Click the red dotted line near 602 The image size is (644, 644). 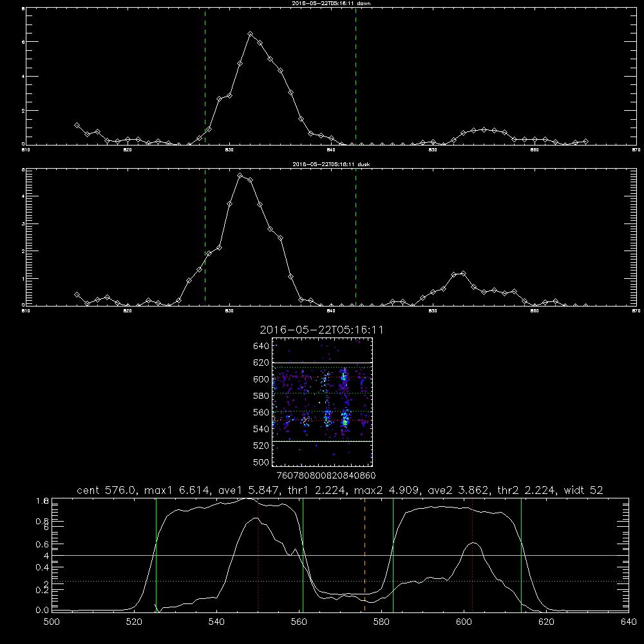coord(472,555)
